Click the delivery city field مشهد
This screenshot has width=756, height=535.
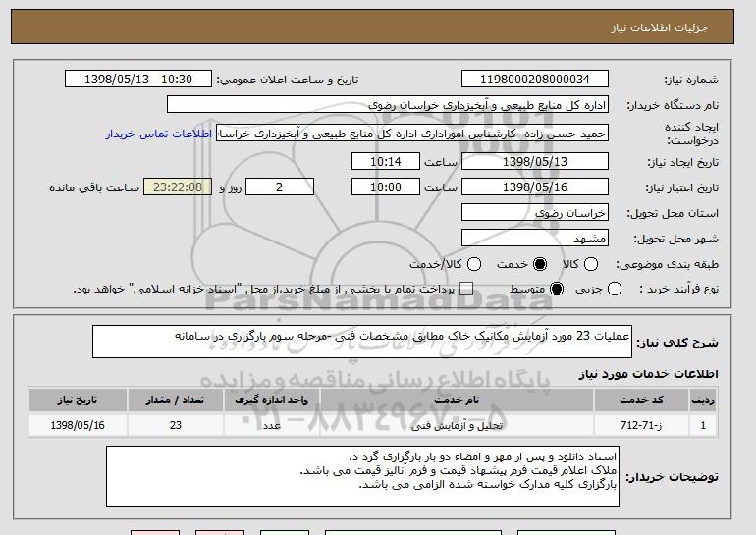click(x=535, y=239)
